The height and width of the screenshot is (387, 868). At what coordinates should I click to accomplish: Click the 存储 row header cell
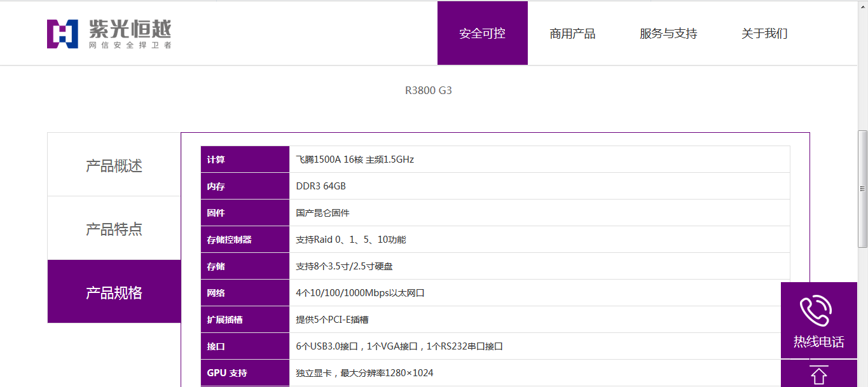(x=245, y=266)
